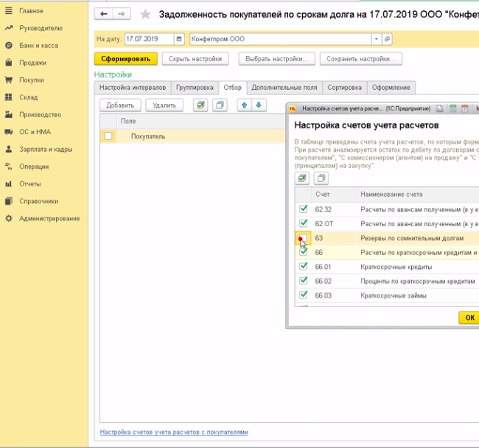Open the Сохранить настройки menu

[x=361, y=58]
